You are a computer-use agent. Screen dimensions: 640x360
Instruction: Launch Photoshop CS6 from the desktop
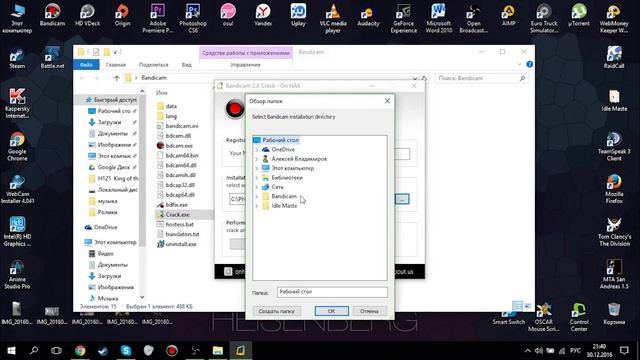pos(193,18)
